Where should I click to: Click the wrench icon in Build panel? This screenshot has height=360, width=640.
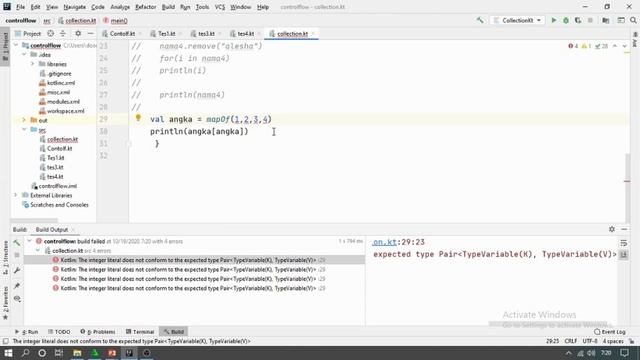click(x=17, y=271)
